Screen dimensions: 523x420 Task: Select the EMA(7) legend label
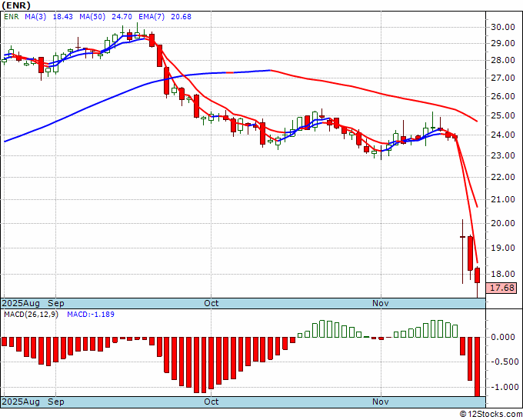[152, 17]
